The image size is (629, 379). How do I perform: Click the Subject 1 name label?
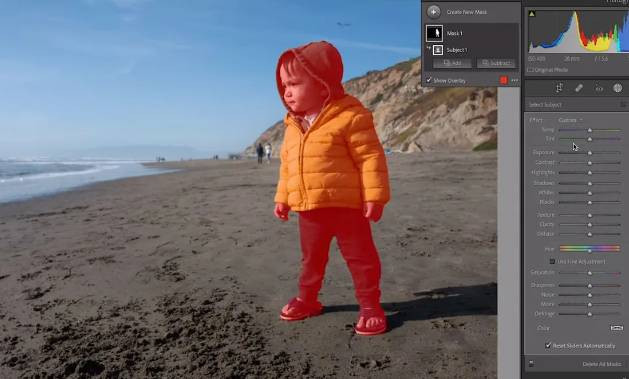(x=457, y=50)
